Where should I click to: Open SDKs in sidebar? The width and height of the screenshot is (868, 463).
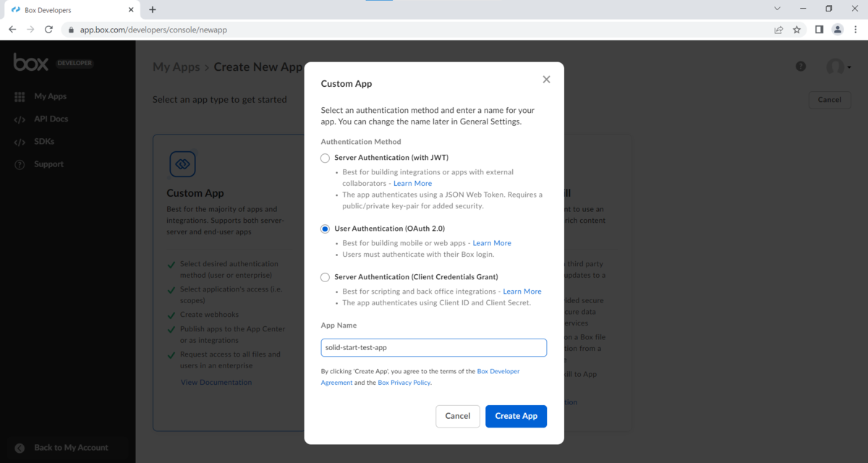44,141
